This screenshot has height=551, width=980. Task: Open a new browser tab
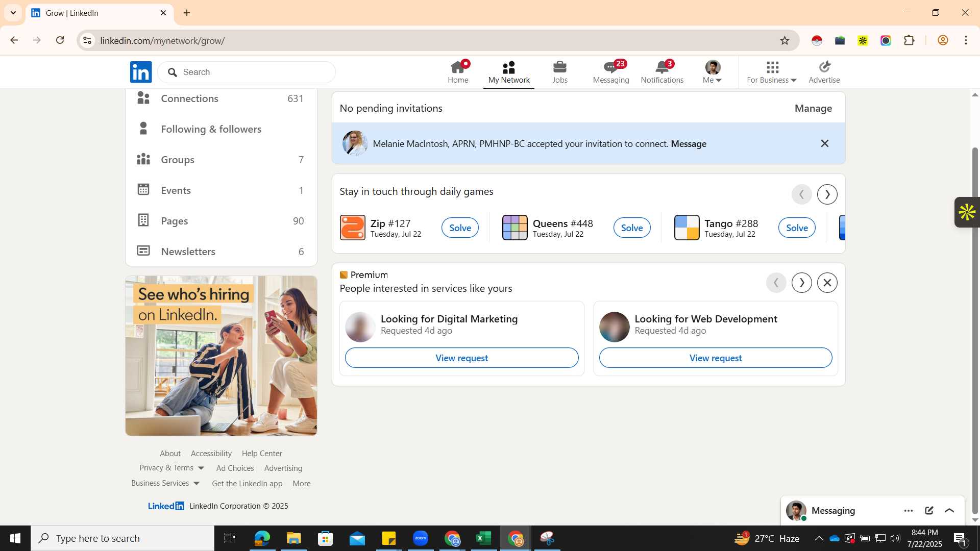(187, 13)
